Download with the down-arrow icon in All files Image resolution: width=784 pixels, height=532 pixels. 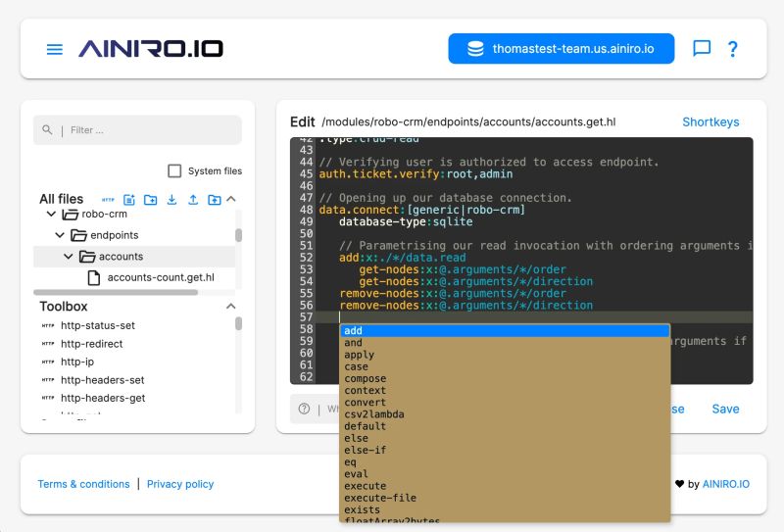coord(171,200)
